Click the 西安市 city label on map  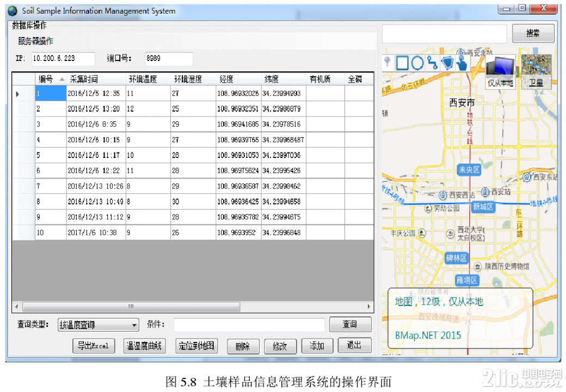[x=462, y=103]
